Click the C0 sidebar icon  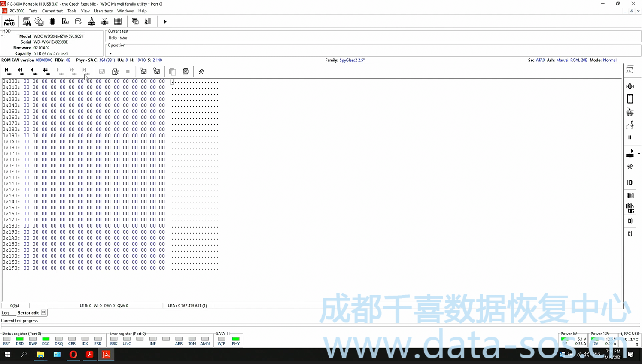[x=630, y=221]
